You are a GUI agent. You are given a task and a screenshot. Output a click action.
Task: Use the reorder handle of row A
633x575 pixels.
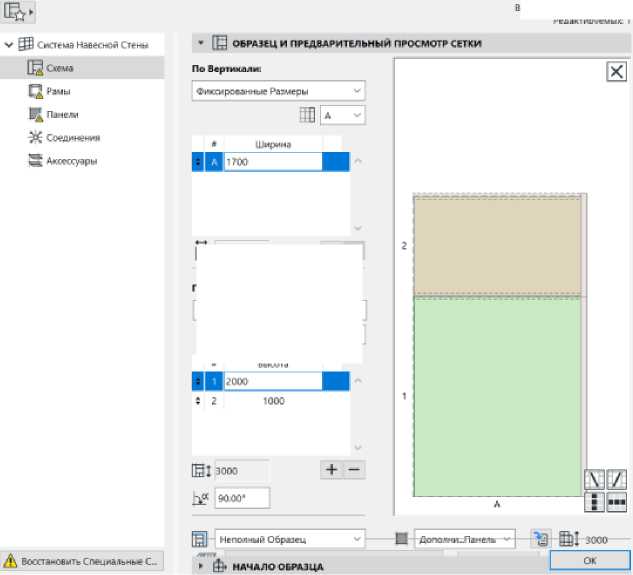(x=197, y=162)
